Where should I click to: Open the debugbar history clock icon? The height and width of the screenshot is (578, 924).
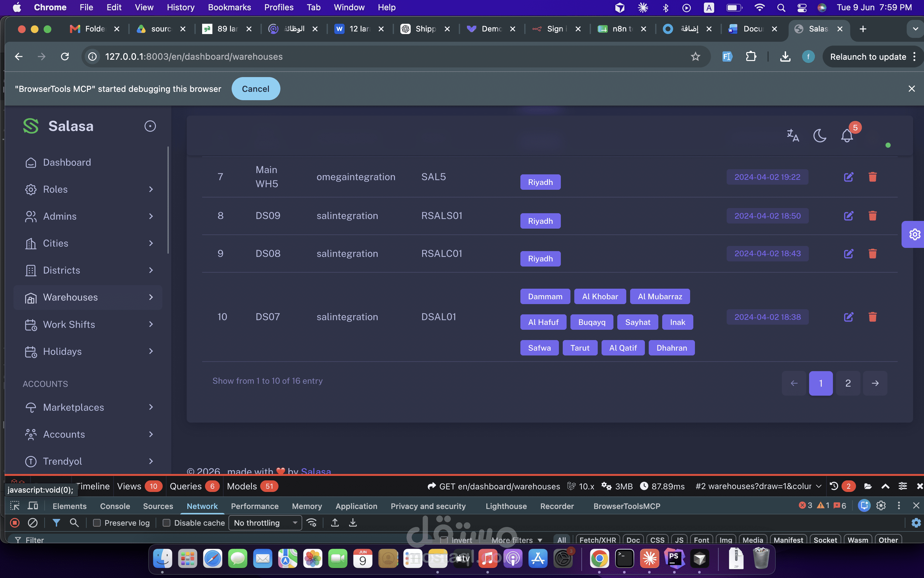(x=834, y=486)
